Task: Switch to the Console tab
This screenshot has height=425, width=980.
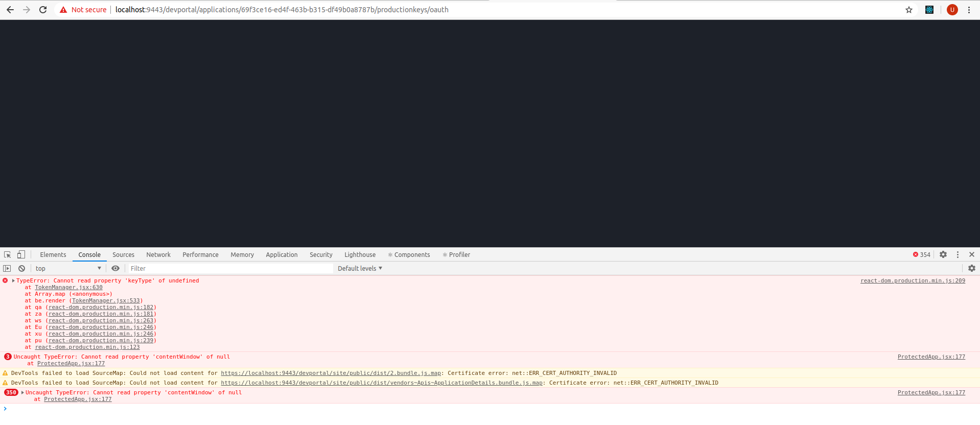Action: coord(89,254)
